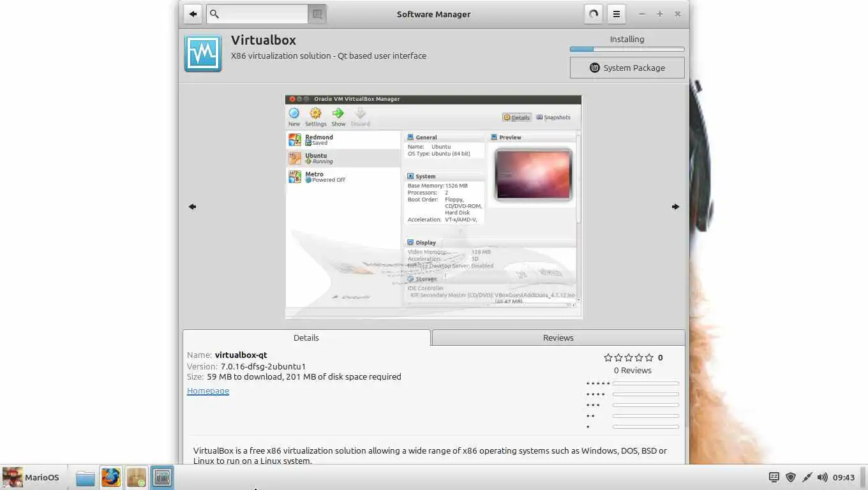Click the Virtualbox title heading
The height and width of the screenshot is (490, 868).
pyautogui.click(x=264, y=41)
